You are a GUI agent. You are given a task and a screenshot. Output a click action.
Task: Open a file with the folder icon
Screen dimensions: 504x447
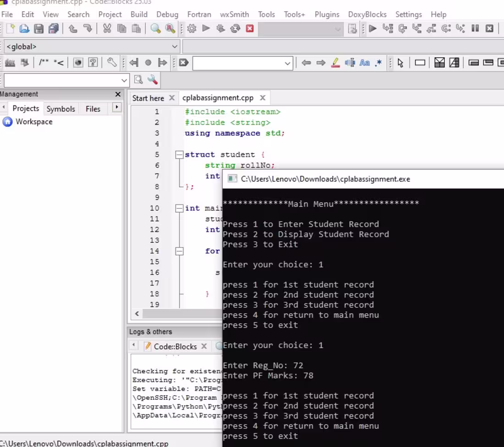click(24, 28)
